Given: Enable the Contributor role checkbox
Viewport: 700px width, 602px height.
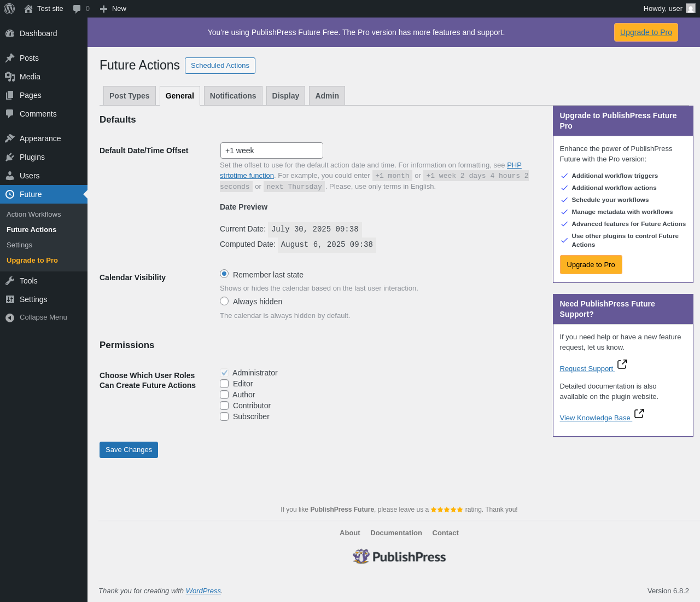Looking at the screenshot, I should tap(224, 406).
